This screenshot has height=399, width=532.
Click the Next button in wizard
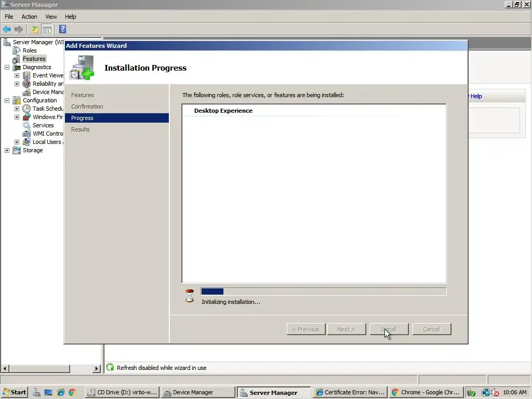coord(347,329)
